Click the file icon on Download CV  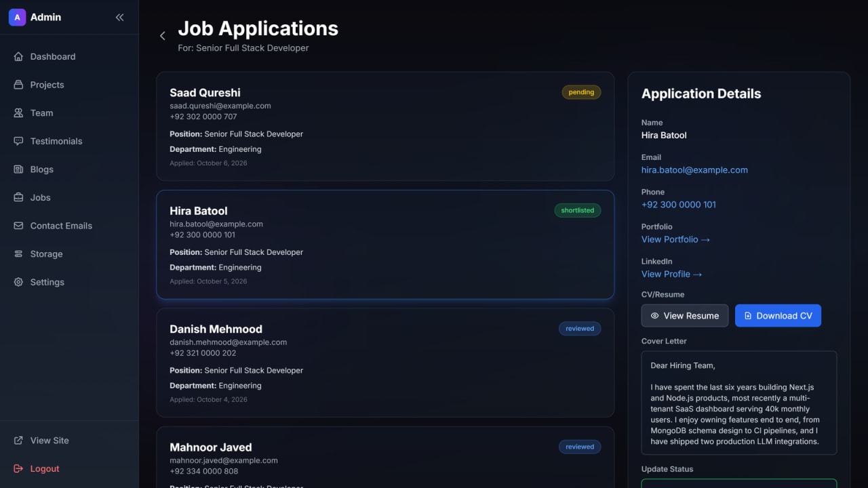(748, 316)
